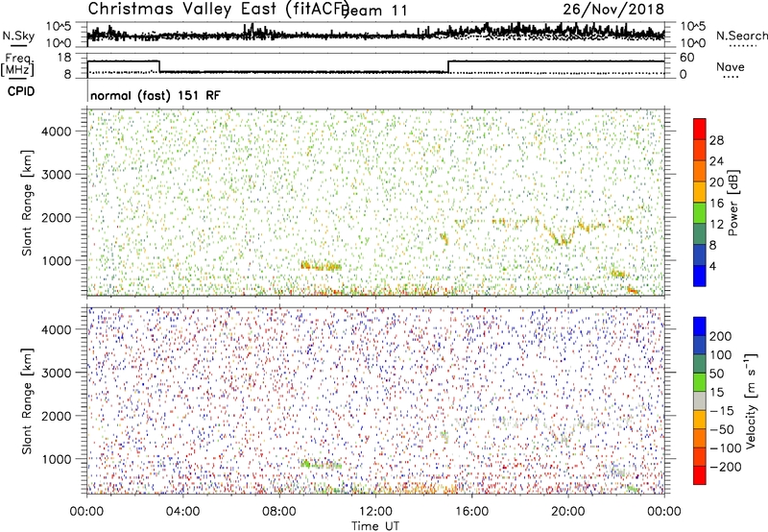Click the '28' tick on Power color bar
The image size is (768, 532).
pyautogui.click(x=716, y=140)
